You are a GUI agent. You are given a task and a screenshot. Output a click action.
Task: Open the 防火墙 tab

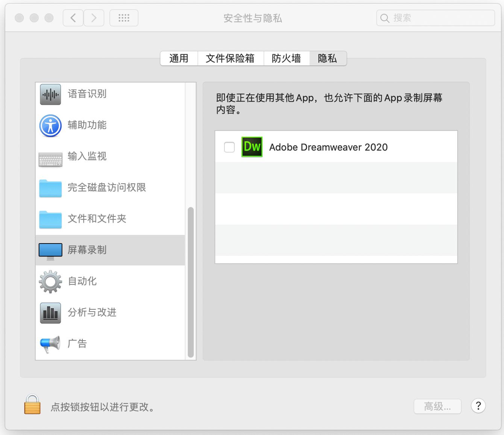tap(287, 58)
